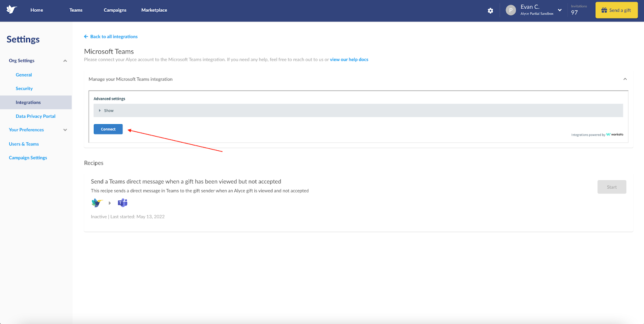Open the view our help docs link
The image size is (644, 324).
[x=349, y=60]
